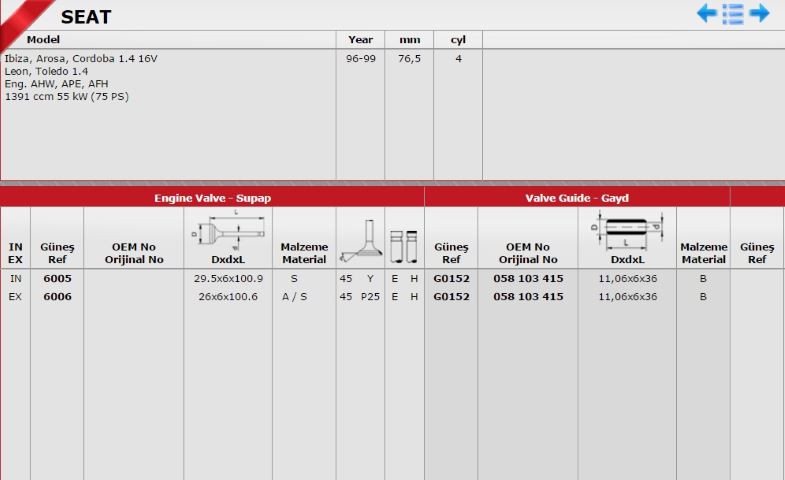Click OEM number 058 103 415 in IN row

tap(528, 278)
